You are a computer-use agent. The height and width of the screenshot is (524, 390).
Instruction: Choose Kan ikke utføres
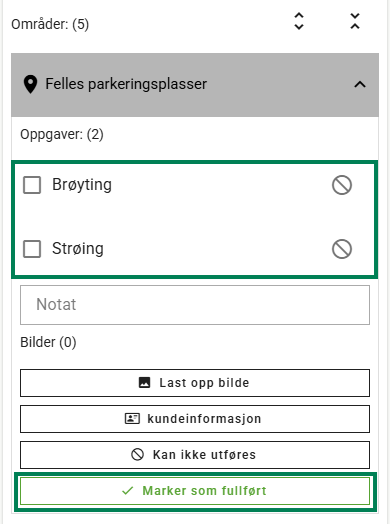point(195,455)
